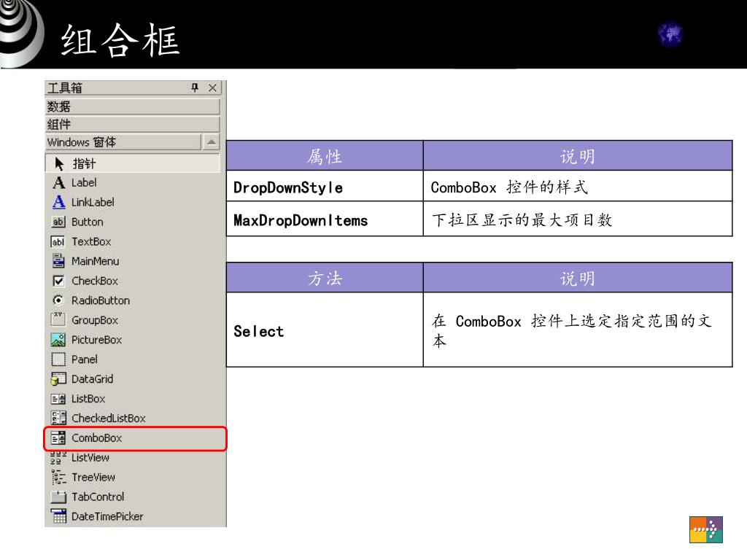
Task: Select the ComboBox text entry
Action: click(97, 438)
